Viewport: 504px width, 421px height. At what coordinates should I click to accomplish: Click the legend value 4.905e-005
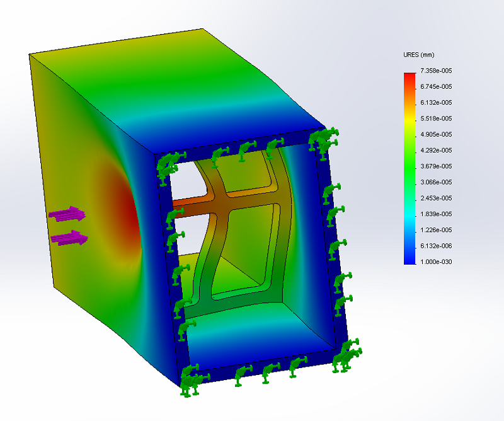click(436, 134)
